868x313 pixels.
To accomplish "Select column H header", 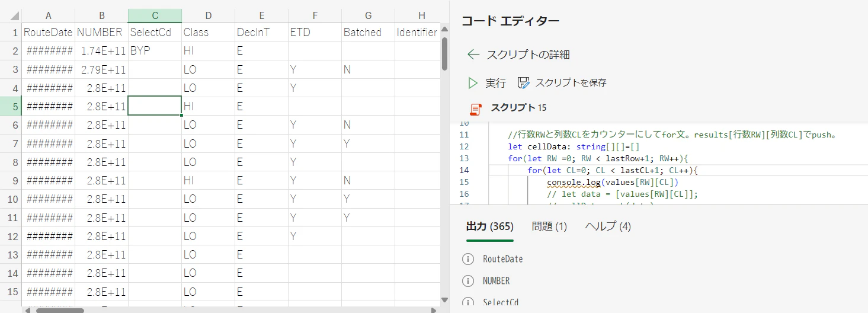I will point(418,16).
